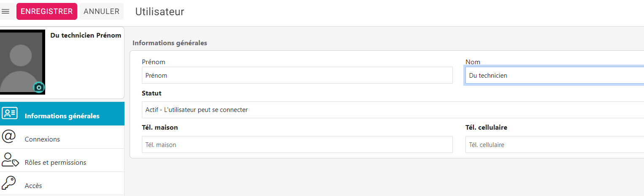Click the Tél. maison input field
This screenshot has width=644, height=196.
[x=297, y=144]
